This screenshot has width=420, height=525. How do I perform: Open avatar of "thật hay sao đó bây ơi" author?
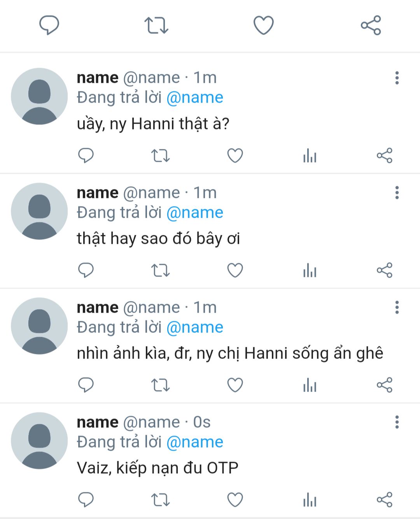(x=39, y=211)
